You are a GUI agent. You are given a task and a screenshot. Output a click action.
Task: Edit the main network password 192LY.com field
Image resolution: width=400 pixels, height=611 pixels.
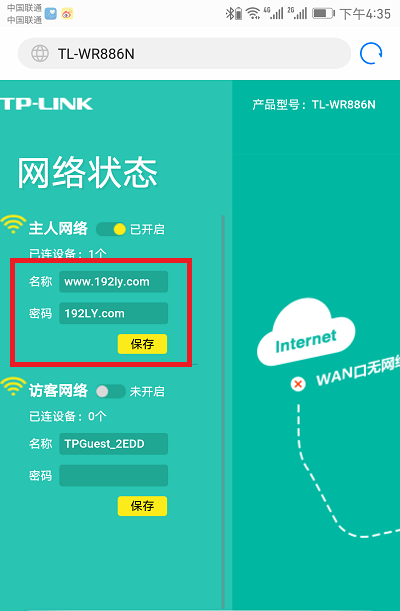point(113,313)
